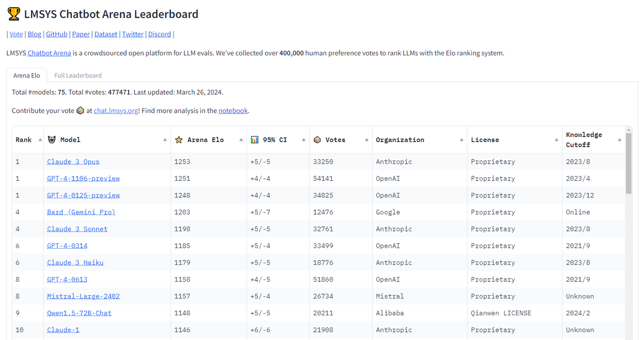Viewport: 644px width, 340px height.
Task: Sort by 95% CI column arrow
Action: pyautogui.click(x=303, y=140)
